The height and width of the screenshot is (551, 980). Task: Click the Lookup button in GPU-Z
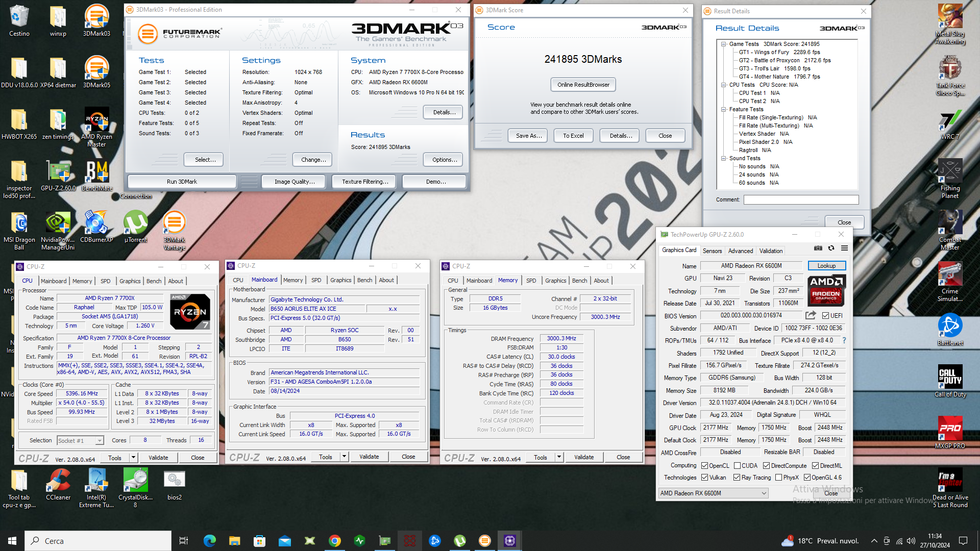click(x=826, y=266)
